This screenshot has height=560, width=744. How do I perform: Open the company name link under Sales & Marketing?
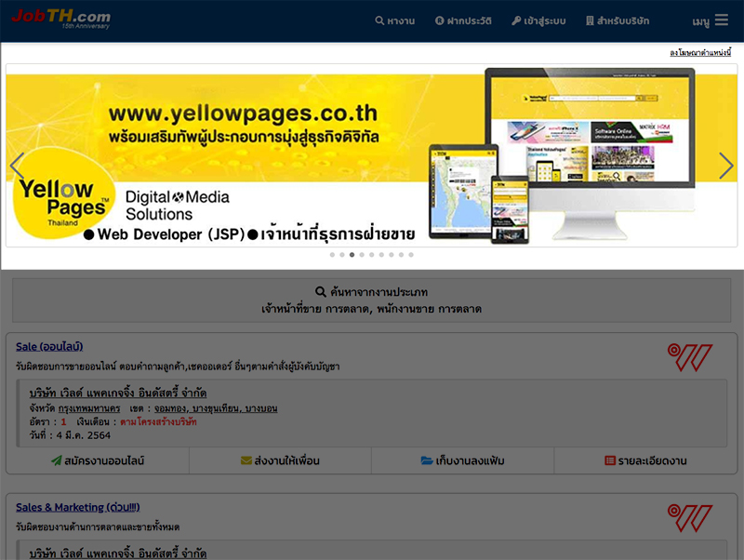click(118, 553)
